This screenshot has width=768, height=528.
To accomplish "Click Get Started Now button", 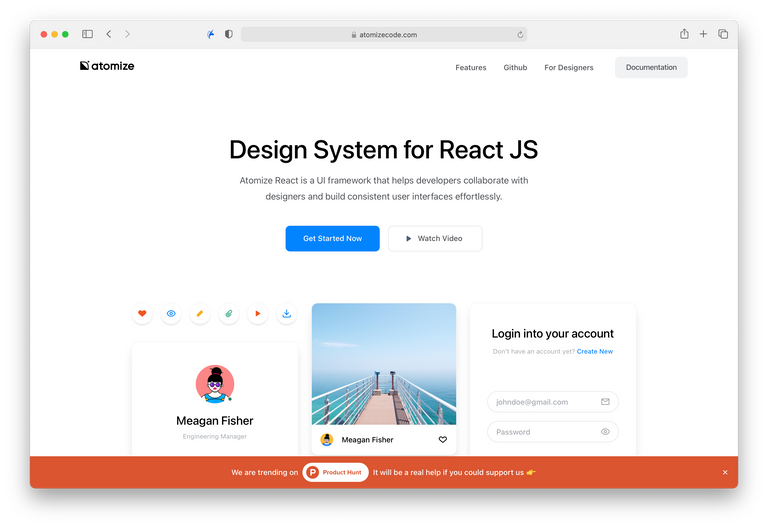I will tap(333, 239).
